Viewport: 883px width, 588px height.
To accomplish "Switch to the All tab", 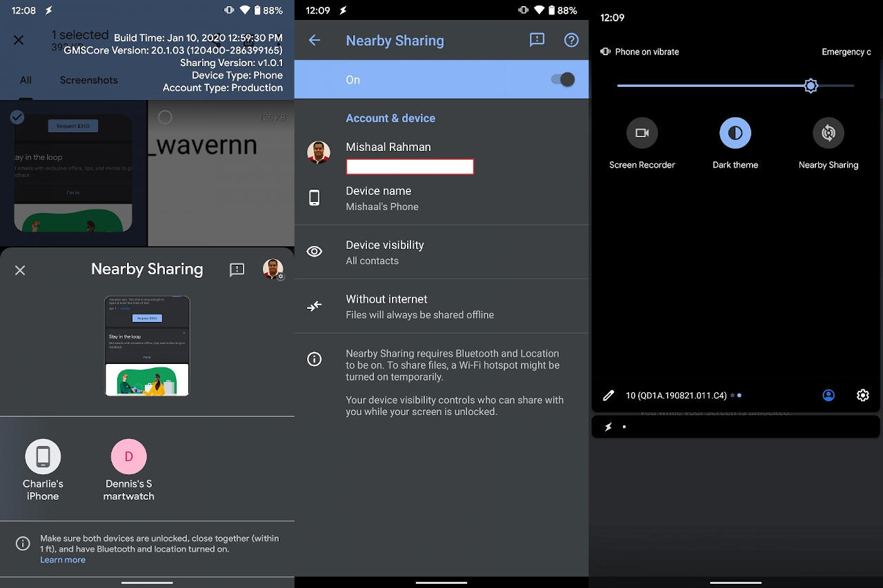I will (26, 80).
